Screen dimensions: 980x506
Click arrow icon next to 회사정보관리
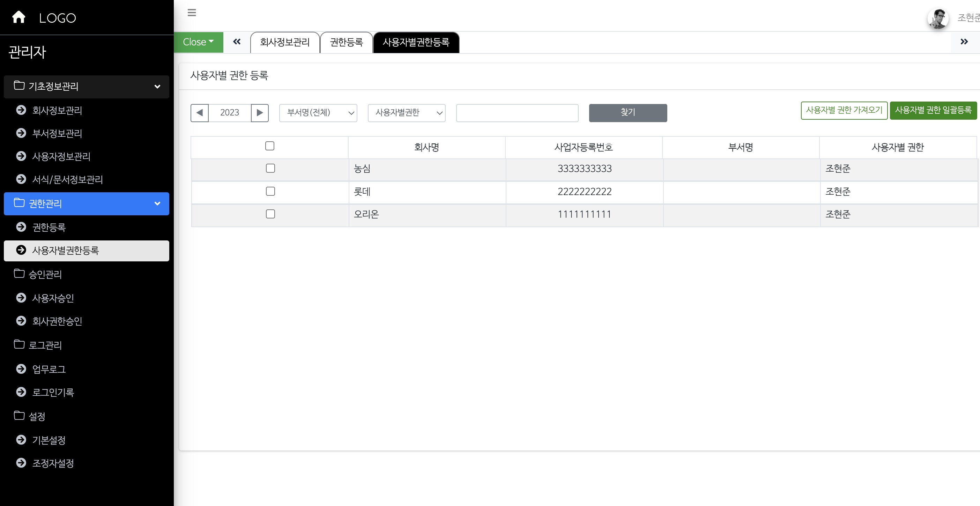click(x=21, y=110)
